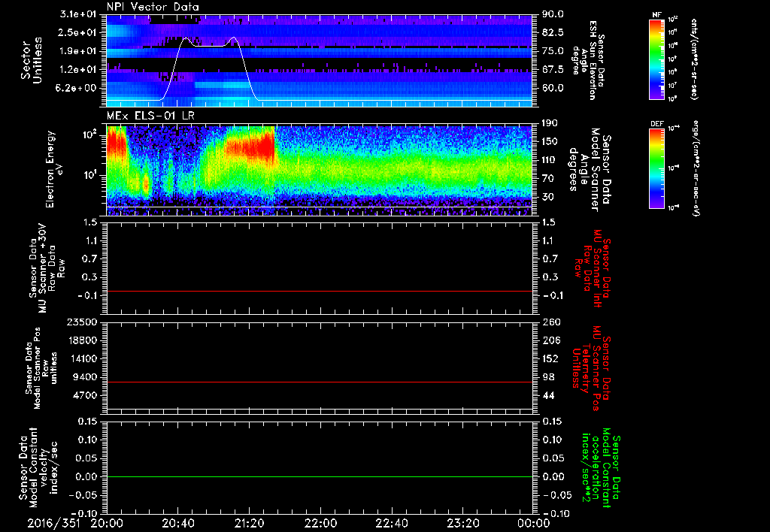Click the 20:00 time axis label
The image size is (770, 532).
(107, 523)
